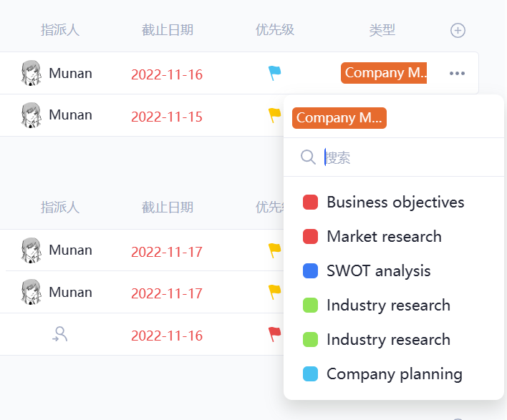The width and height of the screenshot is (507, 420).
Task: Click the 搜索 search input field
Action: tap(401, 157)
